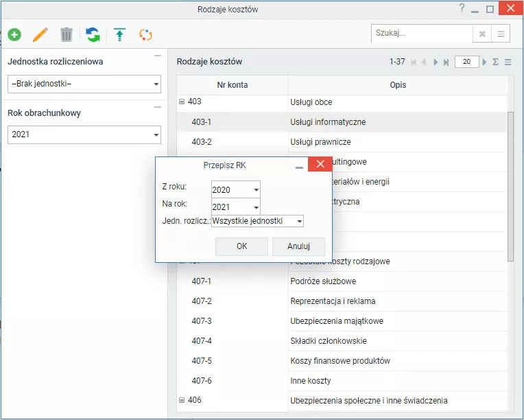
Task: Close the Przepisz RK dialog
Action: [x=320, y=164]
